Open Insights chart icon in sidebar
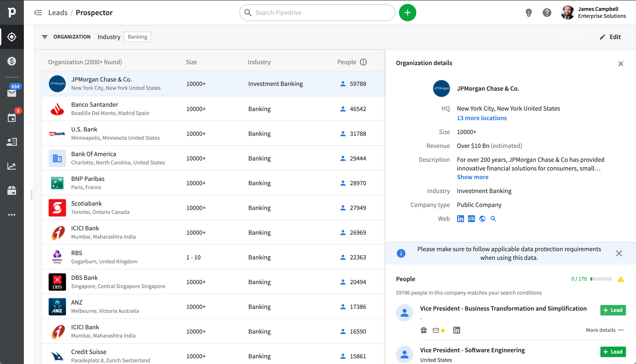 pos(12,166)
